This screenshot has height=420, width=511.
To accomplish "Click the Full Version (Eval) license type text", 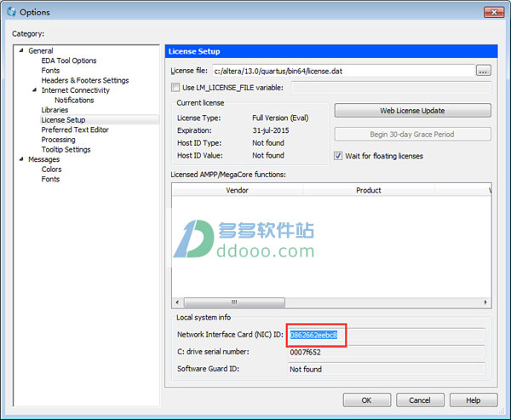I will 280,118.
